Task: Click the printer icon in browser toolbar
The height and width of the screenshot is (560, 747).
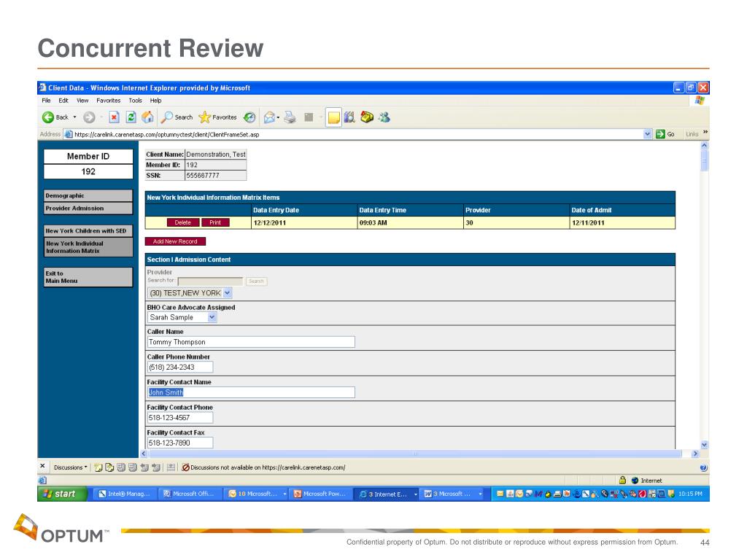Action: (290, 117)
